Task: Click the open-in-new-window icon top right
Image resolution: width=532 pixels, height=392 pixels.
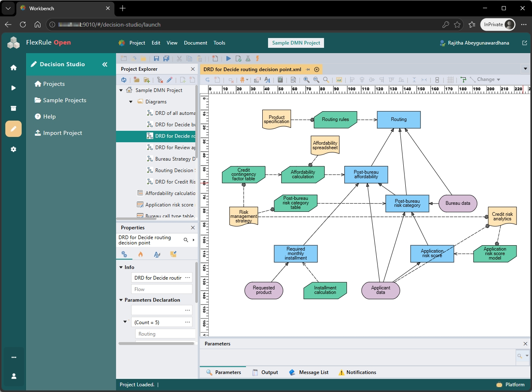Action: tap(525, 43)
